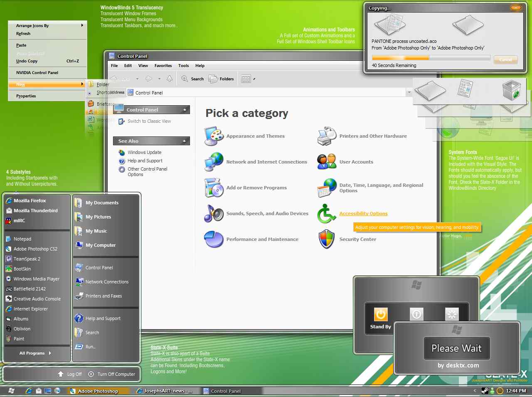Click the Restart button in shutdown dialog

tap(452, 314)
